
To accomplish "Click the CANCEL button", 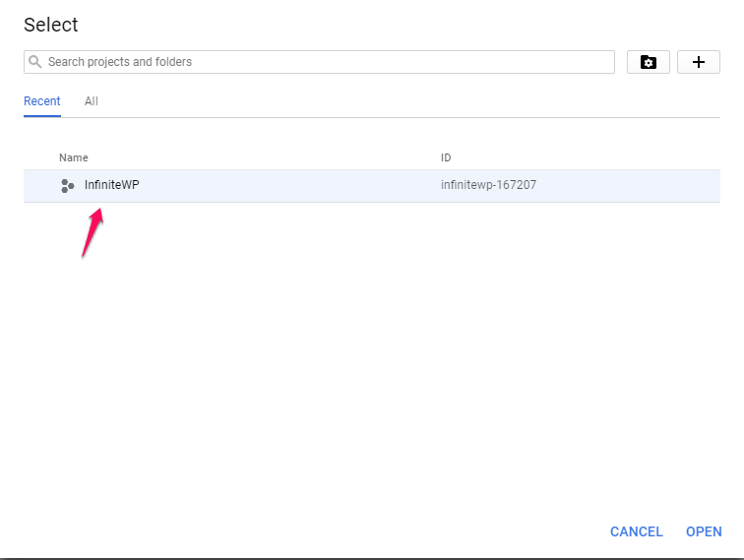I will (x=637, y=531).
